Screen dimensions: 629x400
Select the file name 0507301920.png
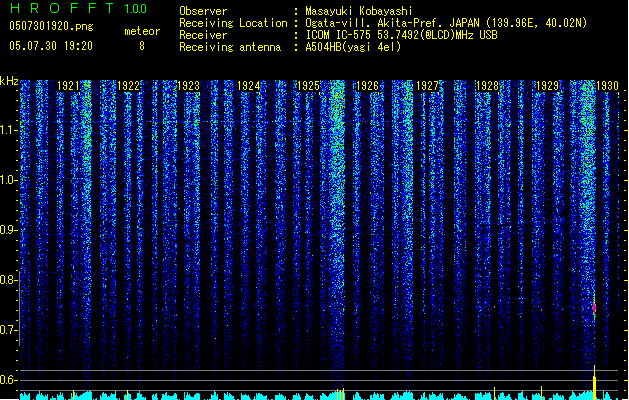tap(51, 26)
